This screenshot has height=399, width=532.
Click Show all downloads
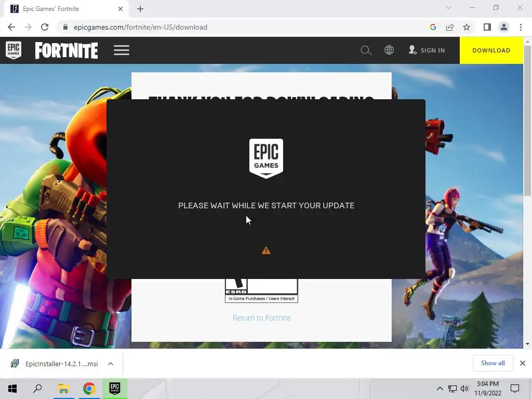tap(493, 363)
